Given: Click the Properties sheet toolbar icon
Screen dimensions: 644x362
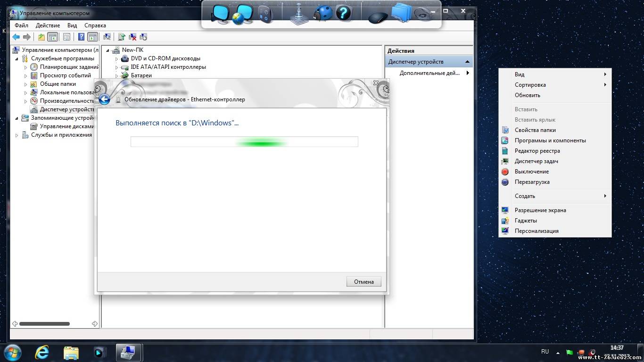Looking at the screenshot, I should point(66,37).
